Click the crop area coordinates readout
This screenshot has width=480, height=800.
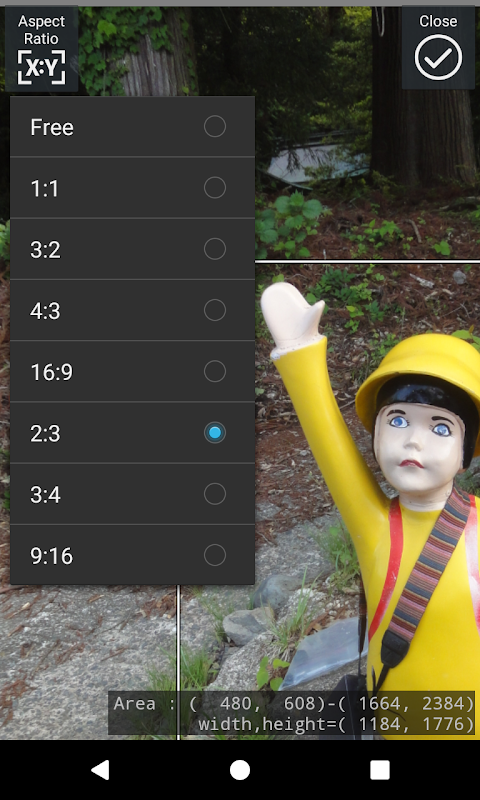tap(292, 713)
